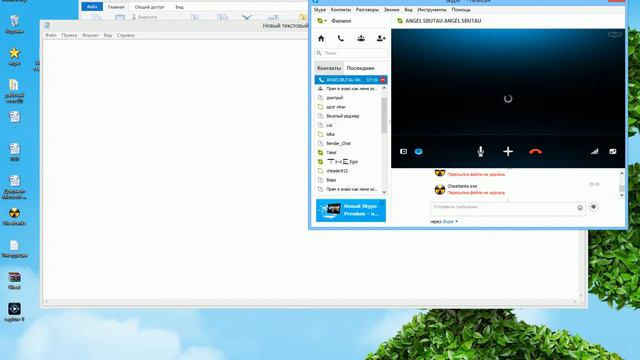
Task: Select the Вид ribbon tab in Explorer
Action: [x=180, y=7]
